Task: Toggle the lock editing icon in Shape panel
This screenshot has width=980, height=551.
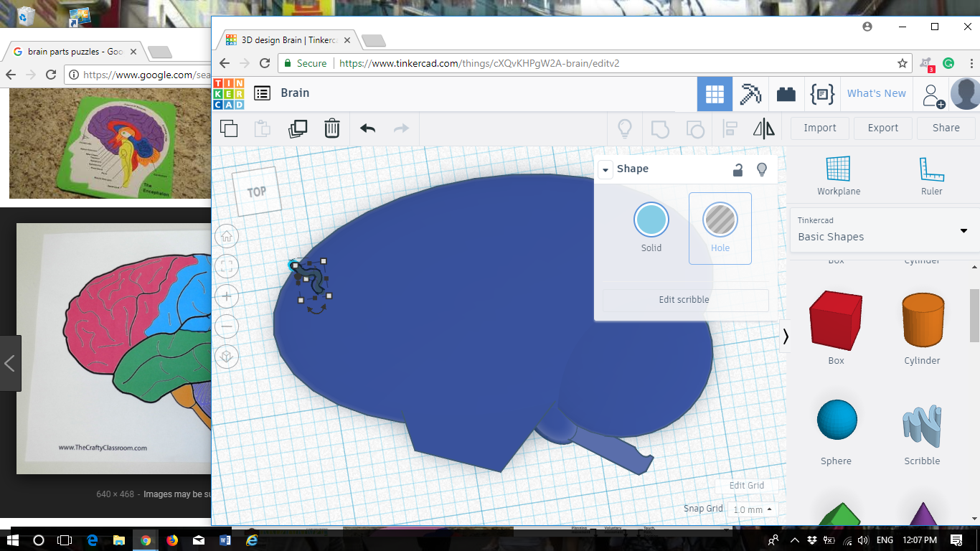Action: tap(738, 169)
